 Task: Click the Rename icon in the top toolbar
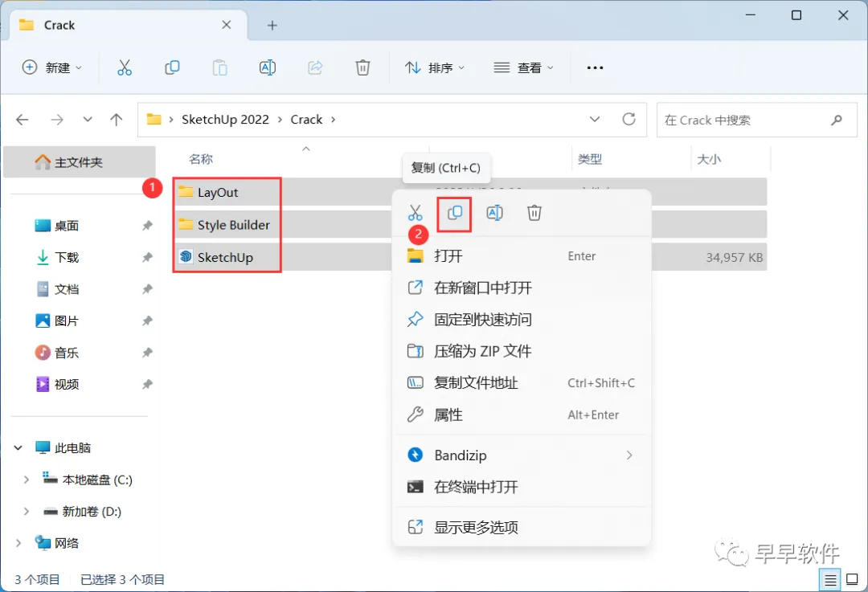coord(268,67)
